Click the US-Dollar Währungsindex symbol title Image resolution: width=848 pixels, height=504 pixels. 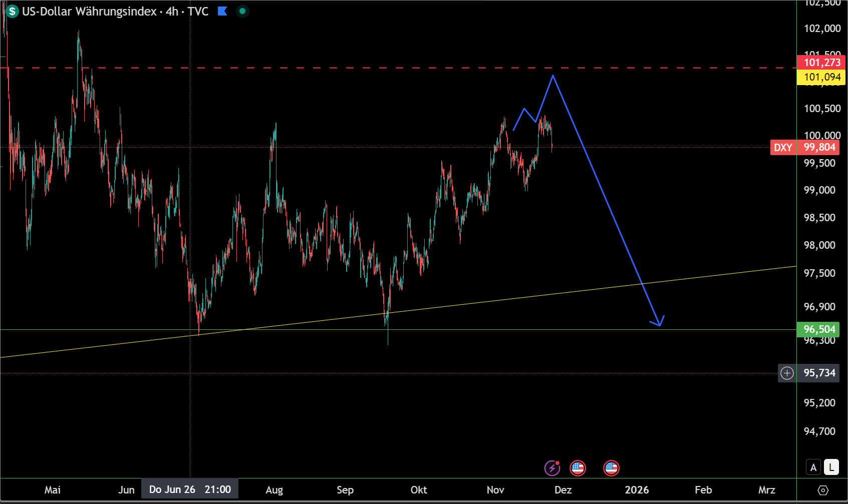(x=89, y=12)
